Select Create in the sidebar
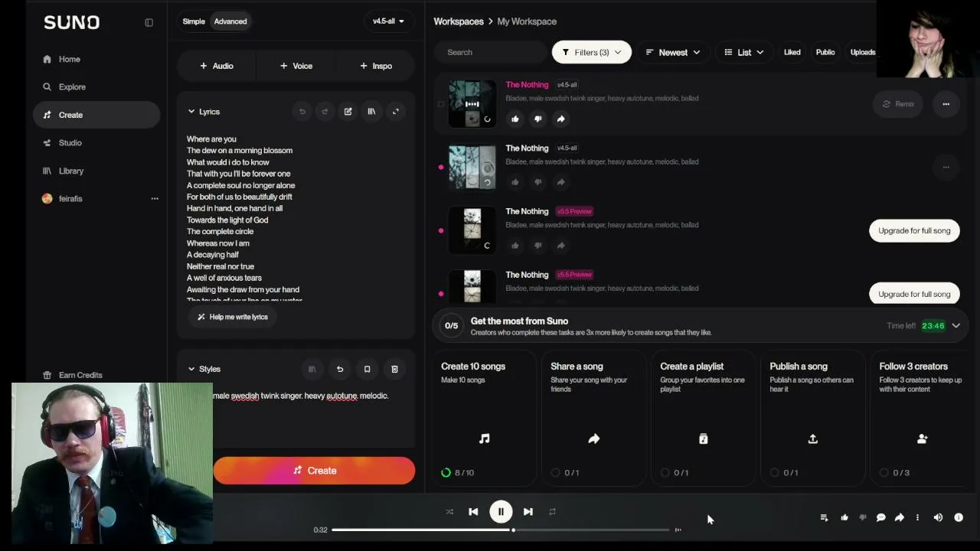This screenshot has height=551, width=980. pos(96,115)
